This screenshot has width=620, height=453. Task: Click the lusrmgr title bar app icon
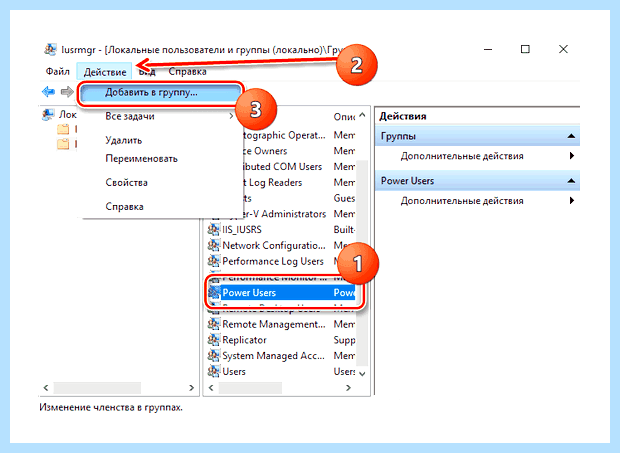click(50, 50)
